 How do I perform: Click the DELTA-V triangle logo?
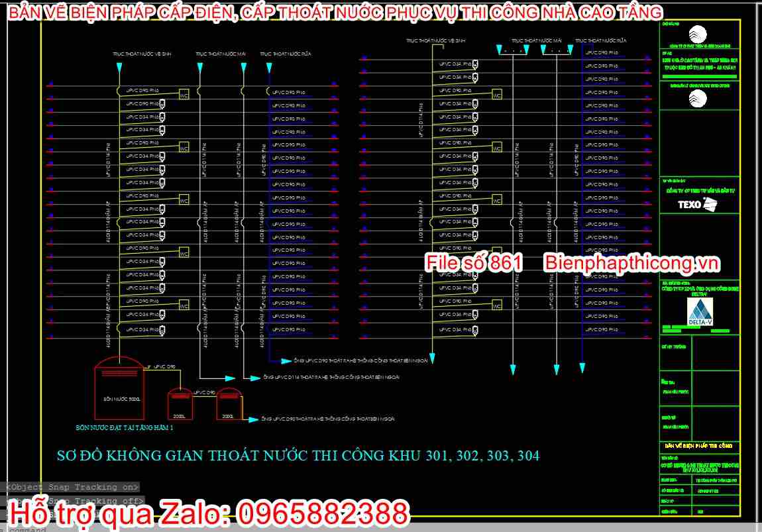(x=700, y=311)
